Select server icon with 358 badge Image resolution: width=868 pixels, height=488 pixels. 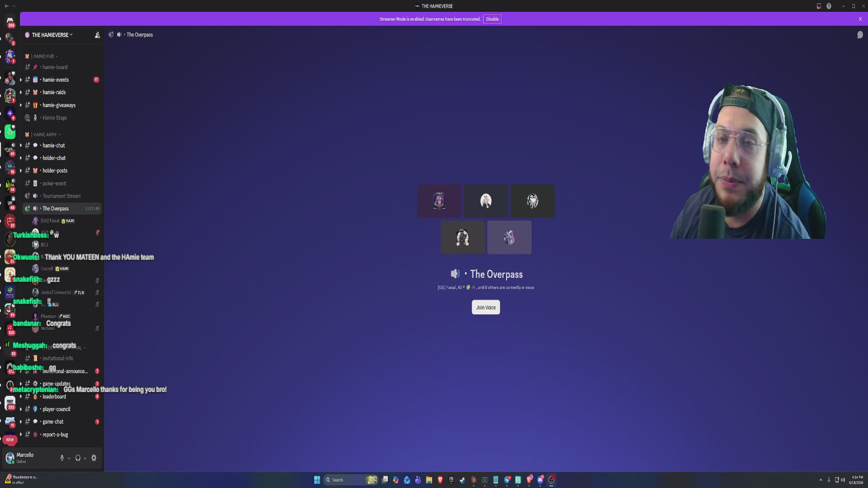pyautogui.click(x=10, y=21)
